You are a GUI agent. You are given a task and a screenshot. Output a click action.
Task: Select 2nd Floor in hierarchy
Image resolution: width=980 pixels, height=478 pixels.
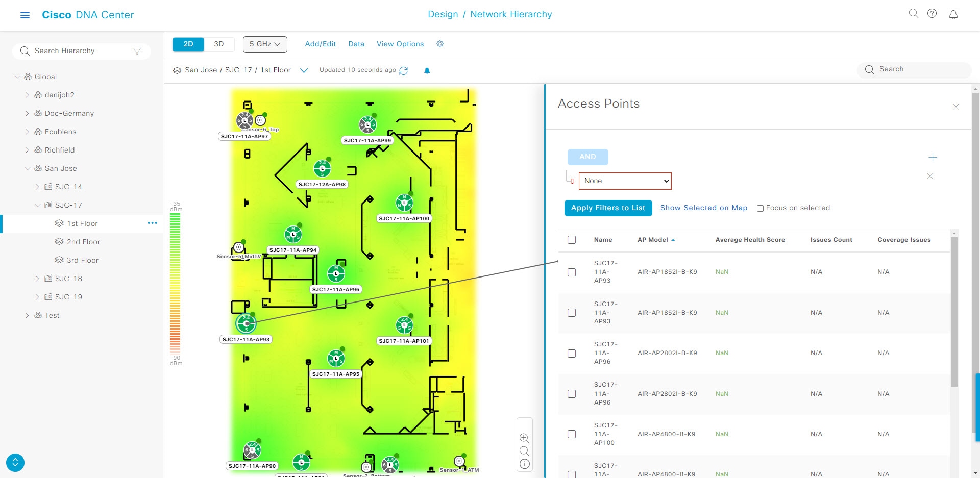(x=83, y=242)
